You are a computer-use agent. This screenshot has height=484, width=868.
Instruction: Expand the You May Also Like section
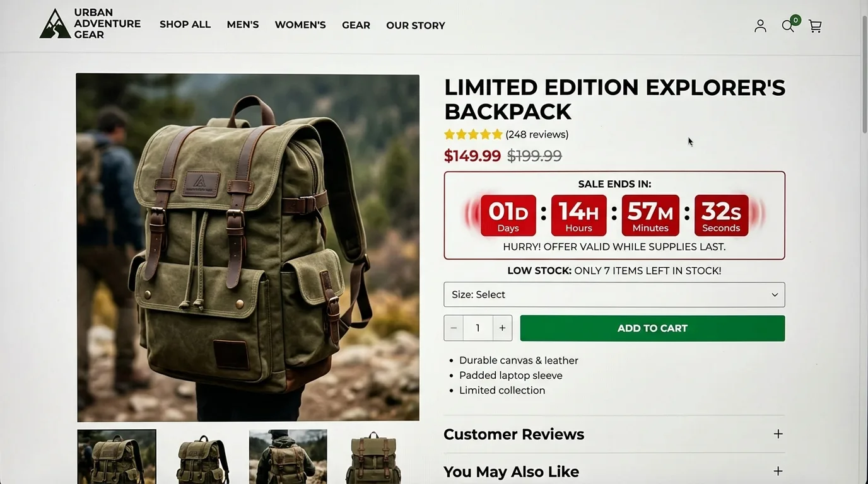coord(614,471)
